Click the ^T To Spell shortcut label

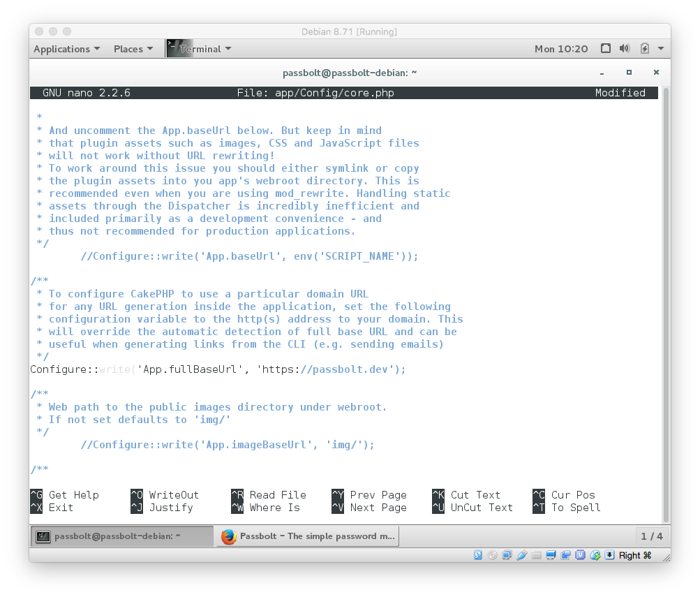567,507
